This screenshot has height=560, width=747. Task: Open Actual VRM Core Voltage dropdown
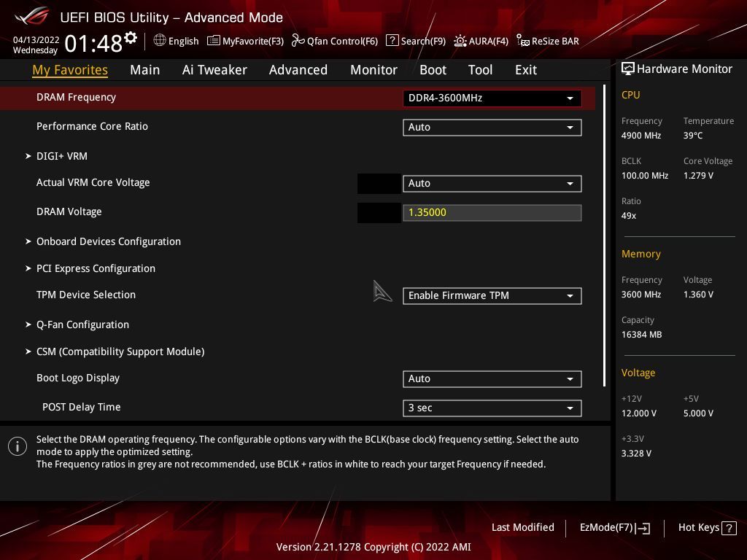tap(492, 183)
